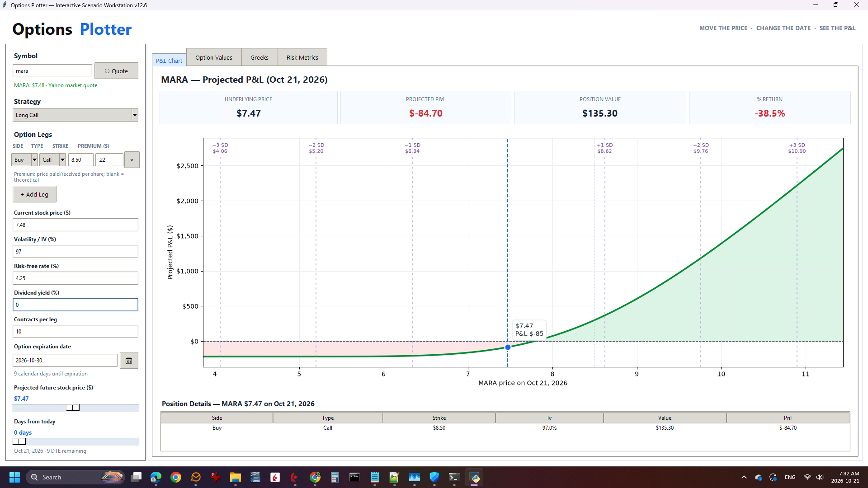Click the symbol input field
868x488 pixels.
coord(52,71)
